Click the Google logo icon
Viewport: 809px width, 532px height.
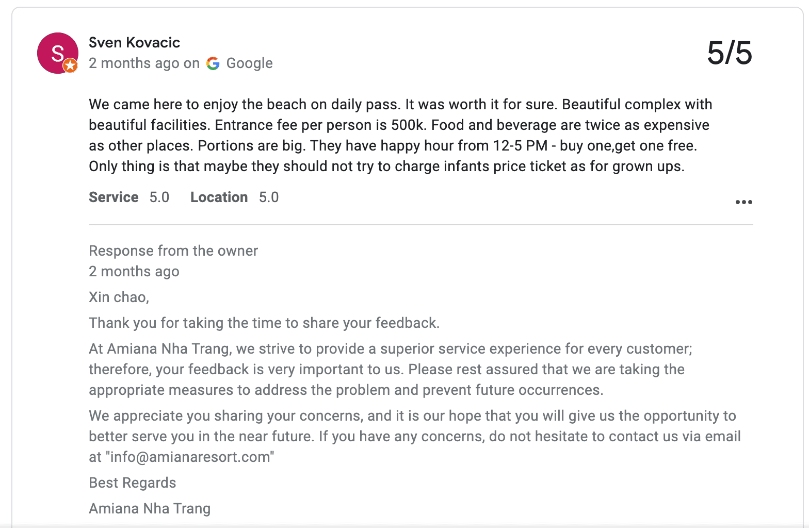213,63
